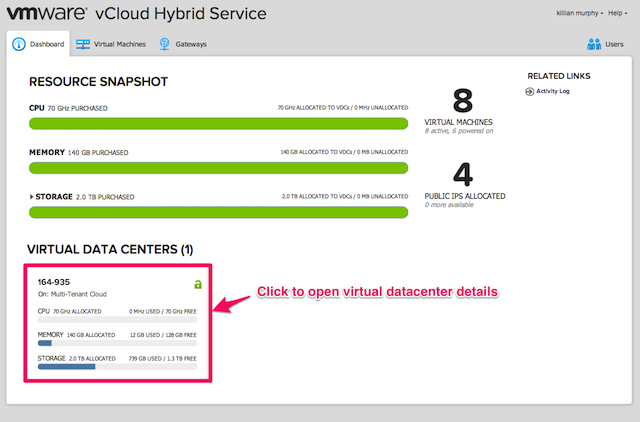
Task: Click the Gateways globe icon
Action: 164,44
